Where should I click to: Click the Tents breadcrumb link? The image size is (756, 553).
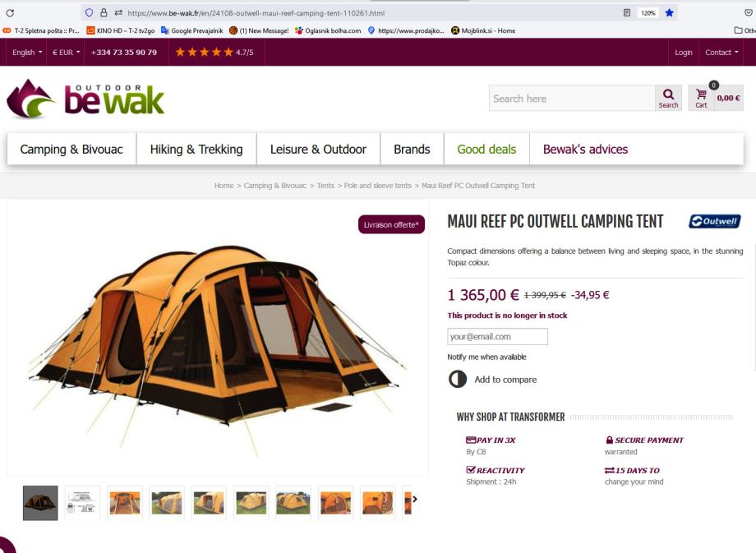pyautogui.click(x=325, y=186)
